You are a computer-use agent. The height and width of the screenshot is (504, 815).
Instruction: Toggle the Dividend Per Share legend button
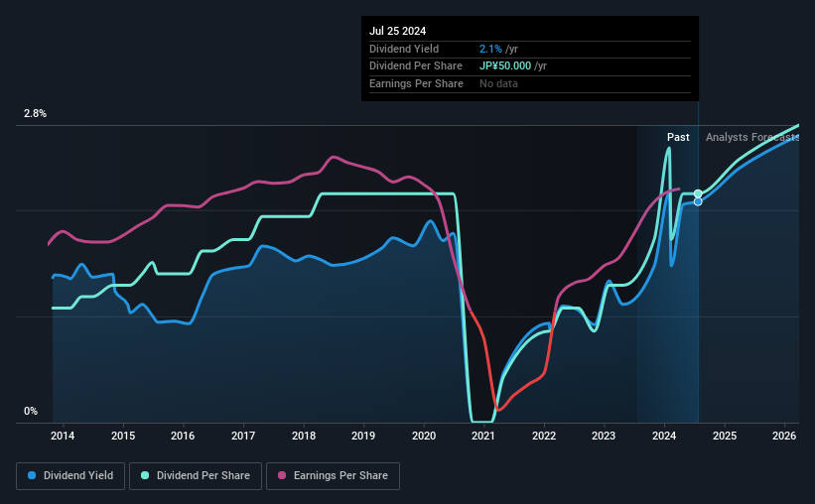pyautogui.click(x=196, y=476)
